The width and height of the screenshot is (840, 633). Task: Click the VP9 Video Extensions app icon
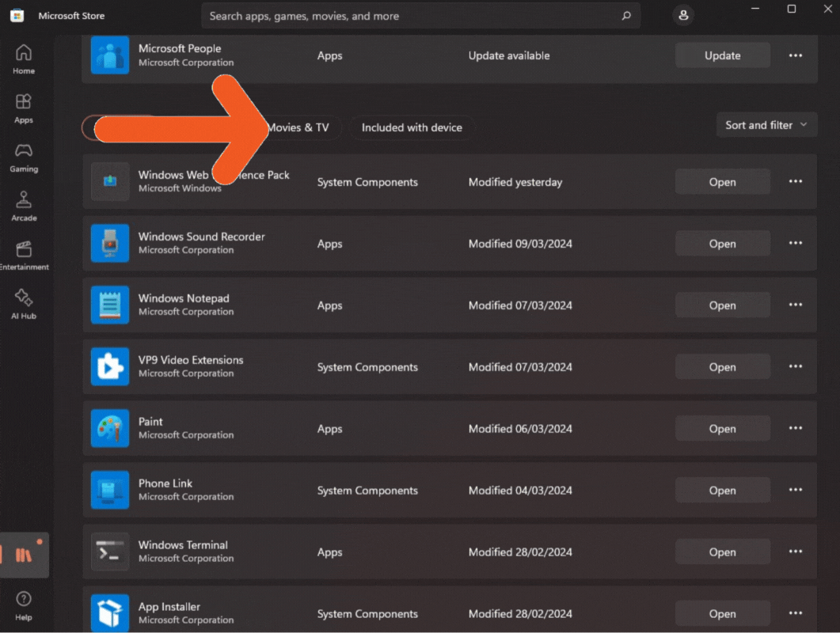(109, 367)
